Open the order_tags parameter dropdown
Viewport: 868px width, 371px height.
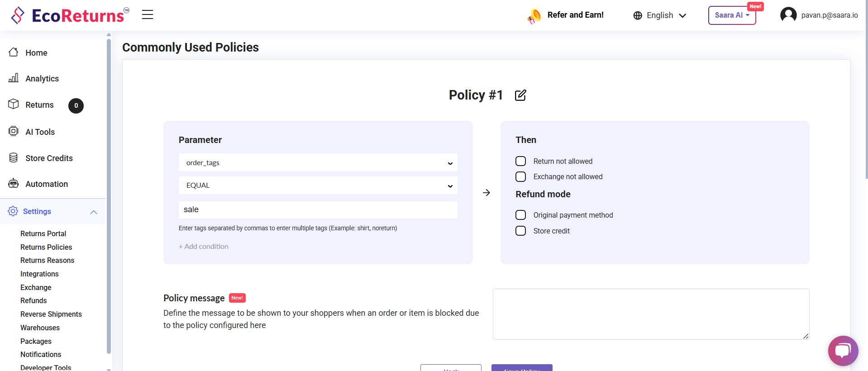click(x=318, y=163)
